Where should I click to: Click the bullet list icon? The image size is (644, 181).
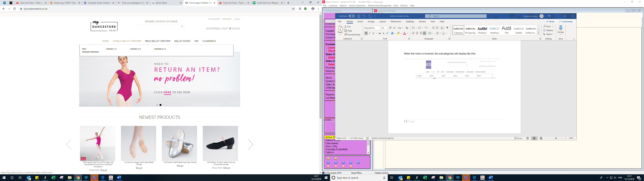click(413, 28)
